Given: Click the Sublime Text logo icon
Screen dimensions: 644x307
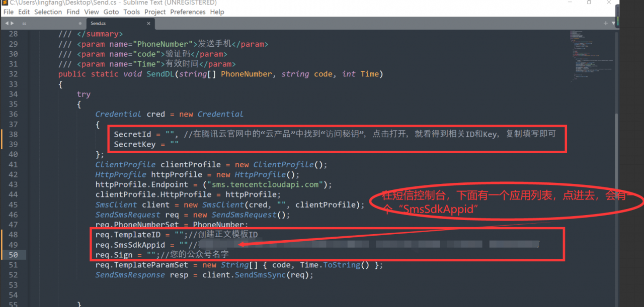Looking at the screenshot, I should tap(5, 3).
